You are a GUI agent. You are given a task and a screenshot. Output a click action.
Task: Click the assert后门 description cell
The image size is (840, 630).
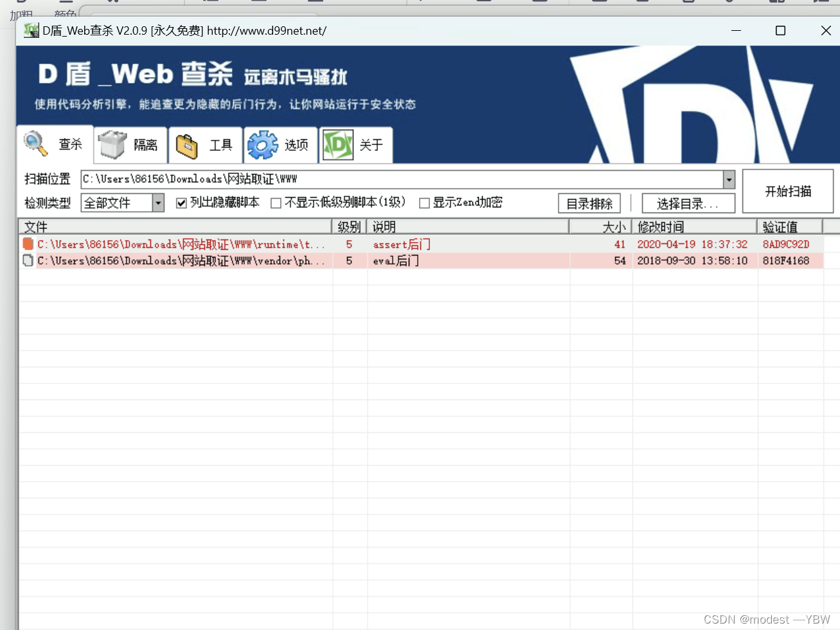point(402,244)
